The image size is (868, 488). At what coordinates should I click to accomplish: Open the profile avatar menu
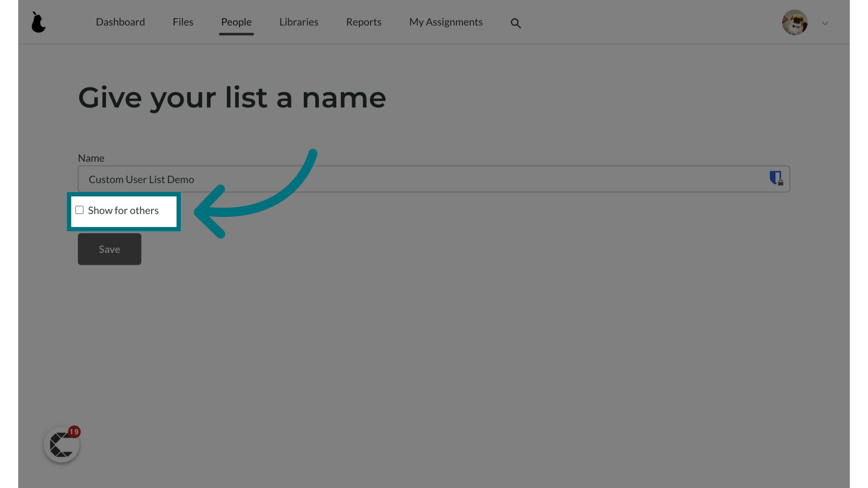[795, 22]
